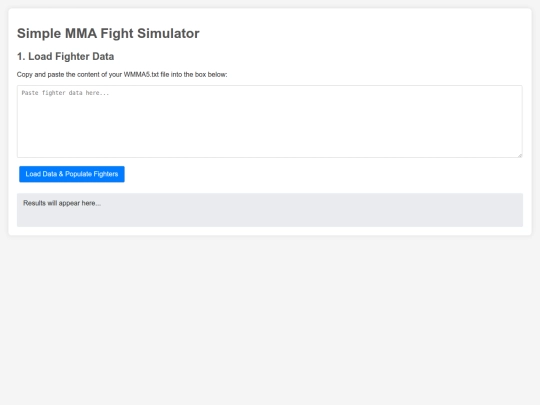Click the 'Load Data' text on blue button
Screen dimensions: 540x405
(41, 174)
